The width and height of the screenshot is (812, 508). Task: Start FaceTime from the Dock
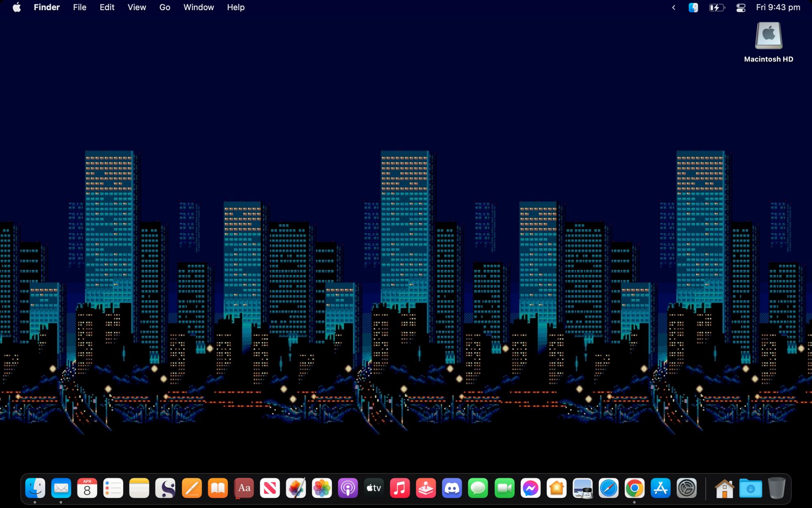504,488
